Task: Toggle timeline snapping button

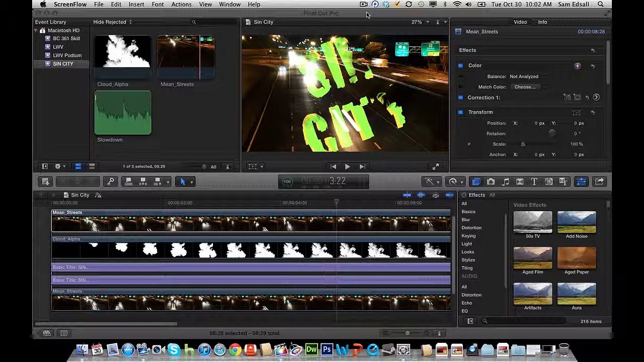Action: pos(449,195)
